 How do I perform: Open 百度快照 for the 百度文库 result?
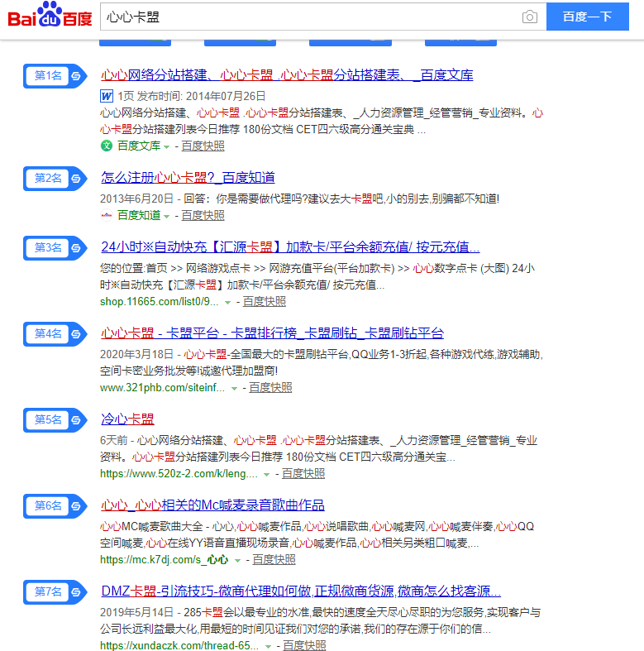[203, 146]
